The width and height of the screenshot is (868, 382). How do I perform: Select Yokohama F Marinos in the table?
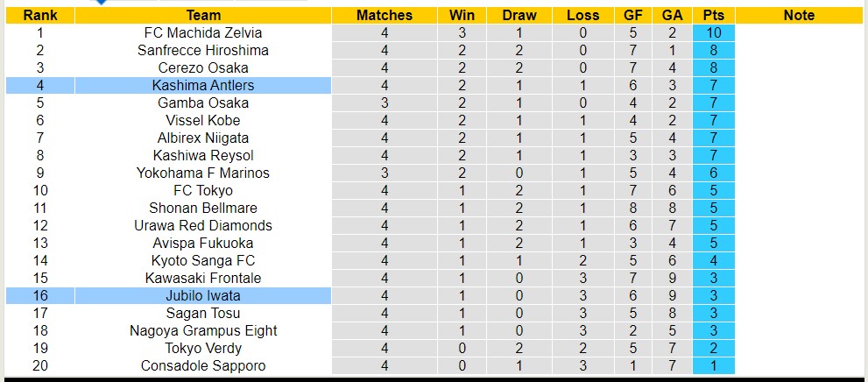tap(203, 173)
